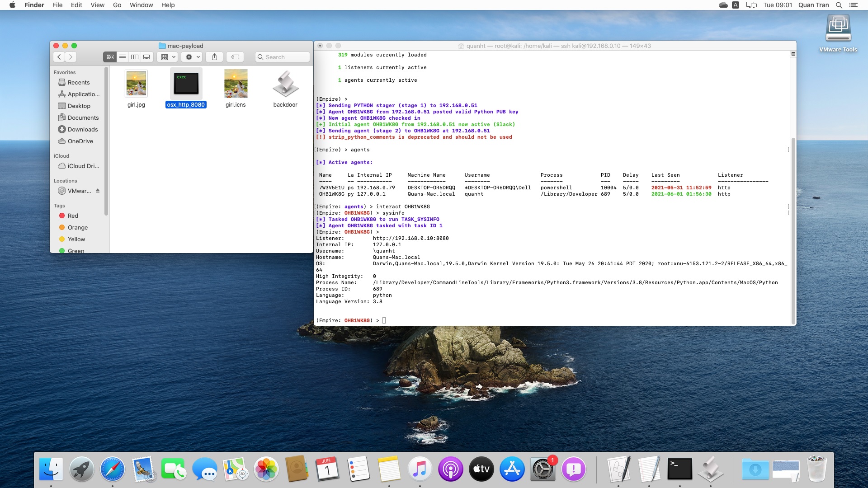The width and height of the screenshot is (868, 488).
Task: Open the Photos app from the Dock
Action: point(266,469)
